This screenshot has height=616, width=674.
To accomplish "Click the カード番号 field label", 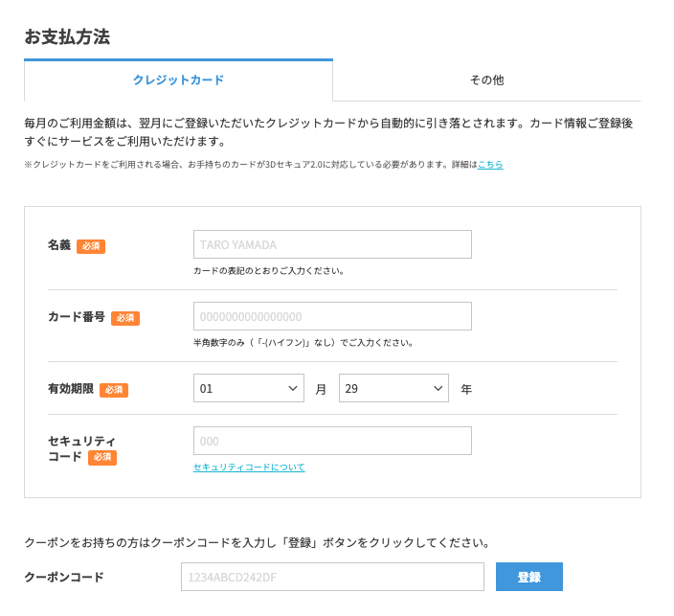I will tap(77, 317).
